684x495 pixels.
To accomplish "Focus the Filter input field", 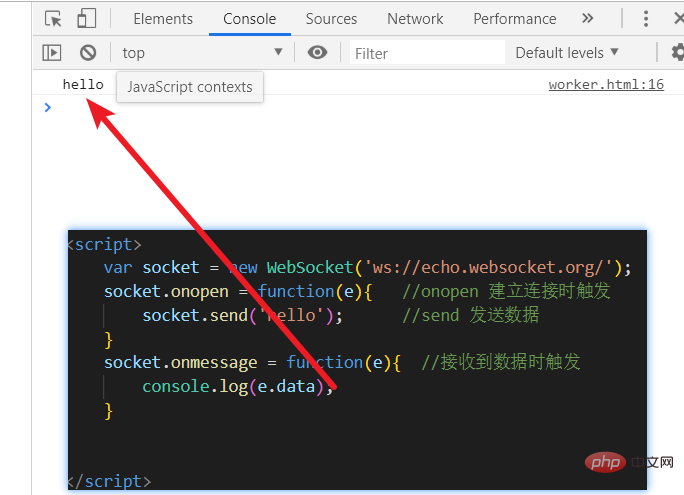I will point(427,53).
